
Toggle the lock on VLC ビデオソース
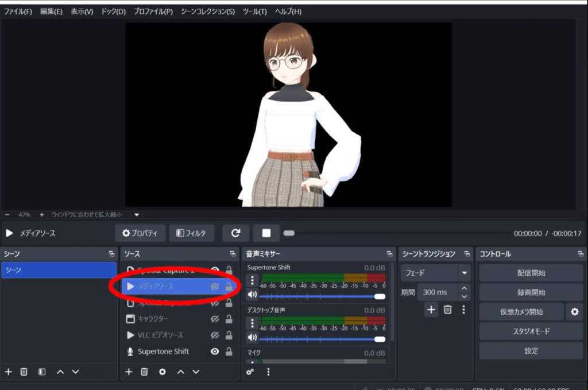pyautogui.click(x=229, y=335)
